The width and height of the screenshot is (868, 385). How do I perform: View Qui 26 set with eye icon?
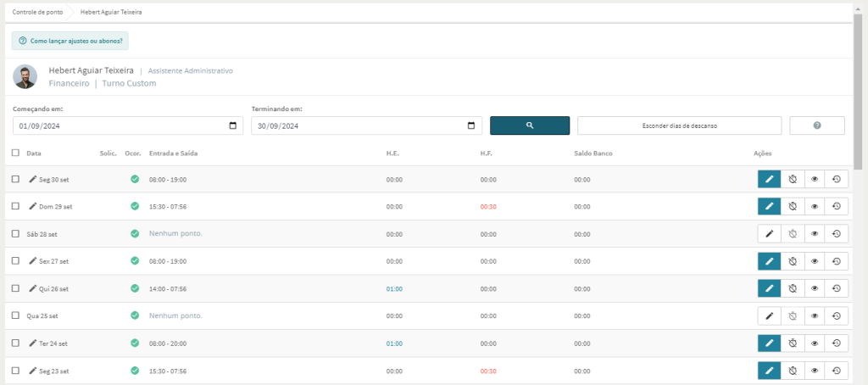pos(815,288)
